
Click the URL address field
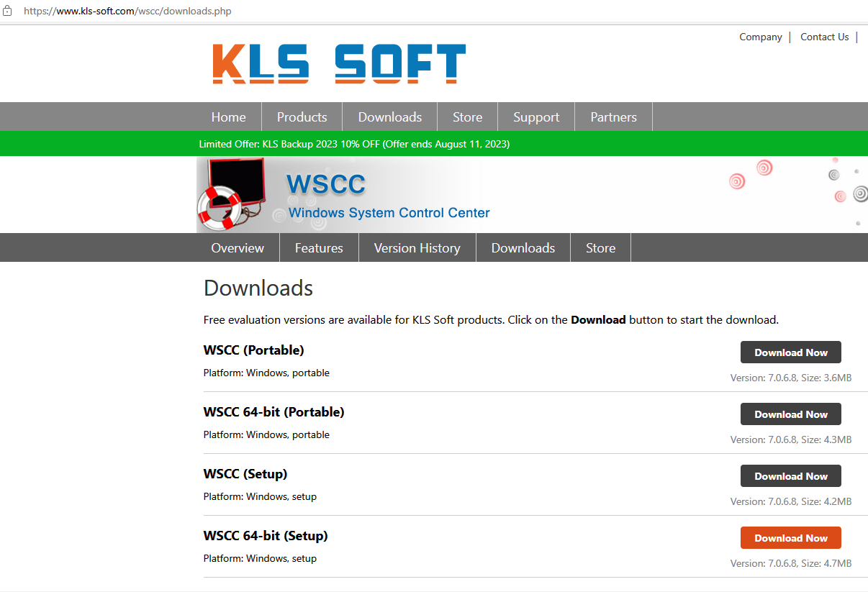127,12
